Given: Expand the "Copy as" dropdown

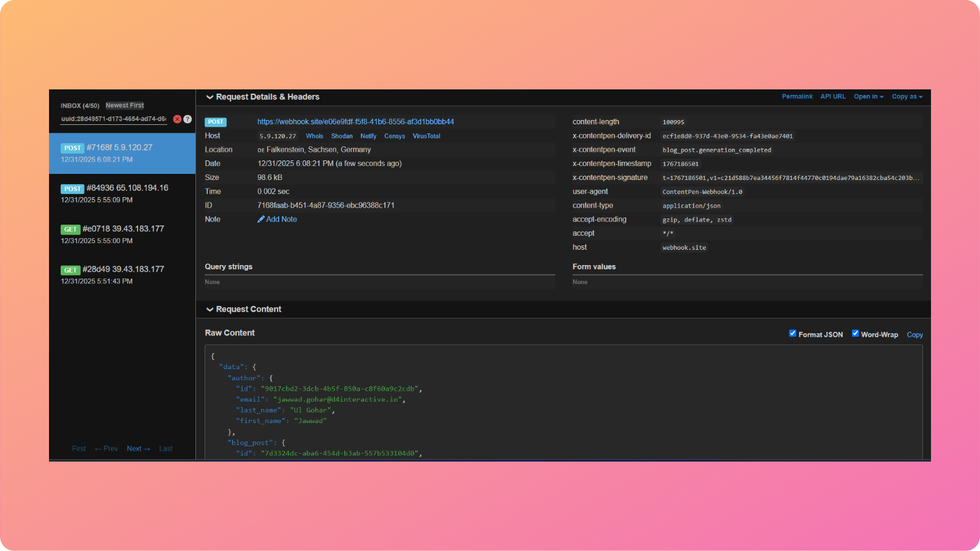Looking at the screenshot, I should click(x=907, y=96).
